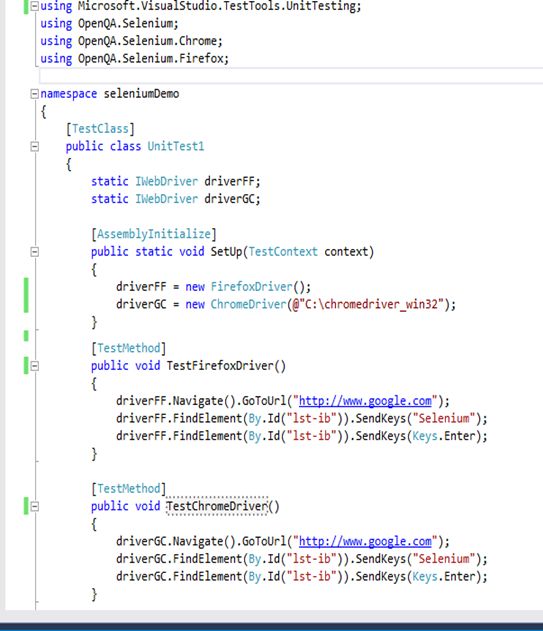Click driverFF in the static declaration
The image size is (543, 631).
(x=232, y=181)
